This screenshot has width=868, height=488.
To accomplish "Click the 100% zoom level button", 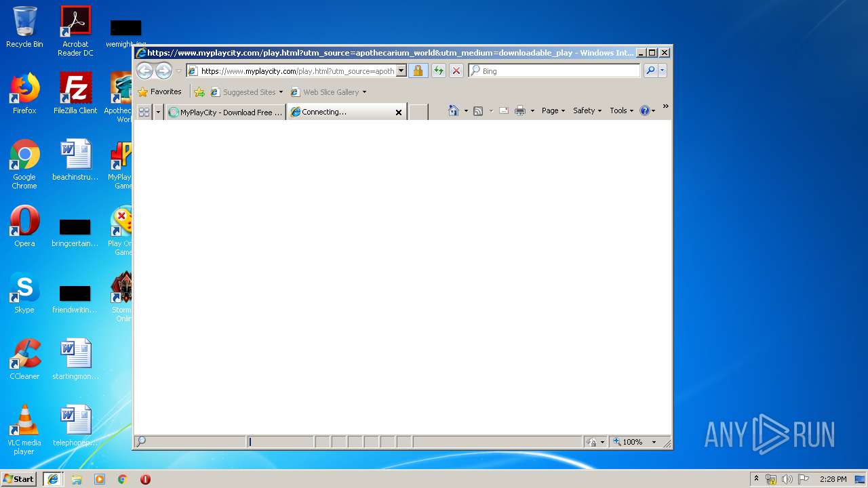I will tap(629, 442).
